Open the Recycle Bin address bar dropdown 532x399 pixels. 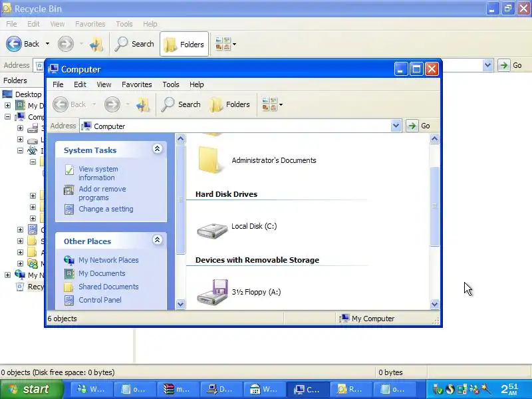(x=487, y=65)
